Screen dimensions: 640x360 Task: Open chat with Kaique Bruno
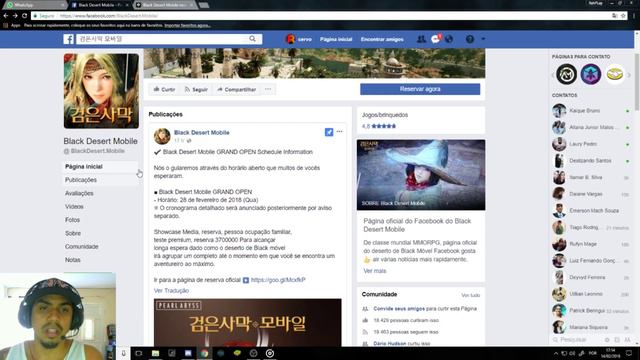click(591, 111)
